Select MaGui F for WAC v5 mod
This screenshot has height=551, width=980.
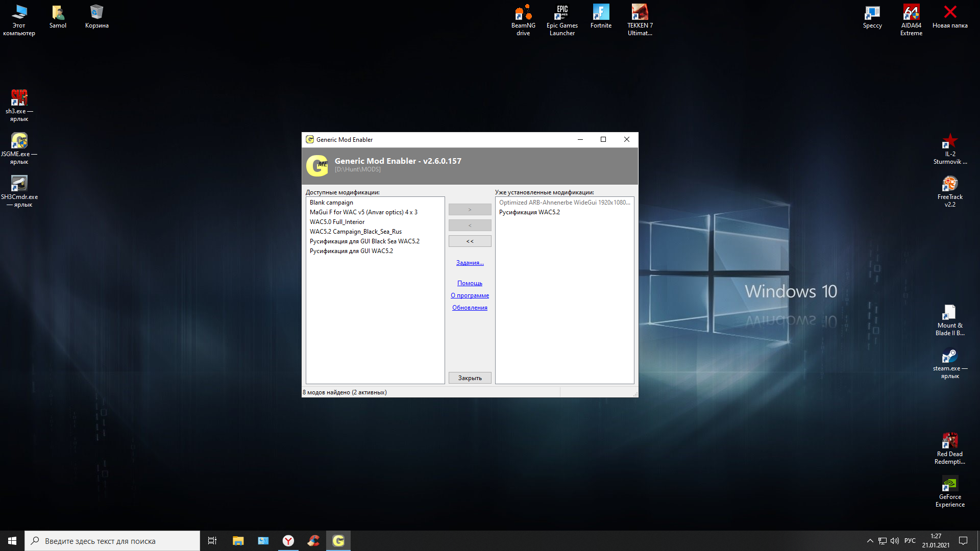(375, 212)
